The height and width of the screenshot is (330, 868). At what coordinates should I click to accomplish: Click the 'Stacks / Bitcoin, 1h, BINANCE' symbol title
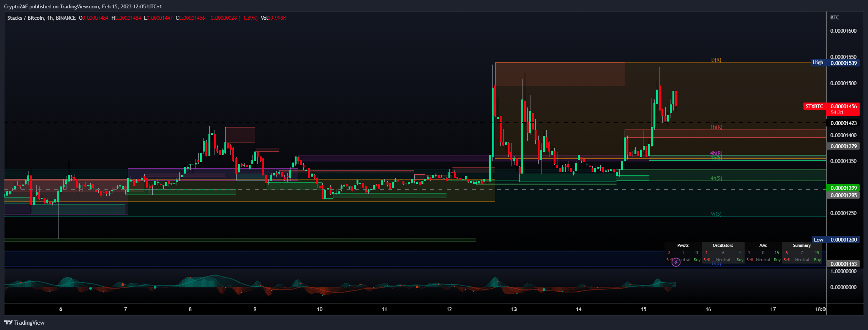[x=41, y=18]
